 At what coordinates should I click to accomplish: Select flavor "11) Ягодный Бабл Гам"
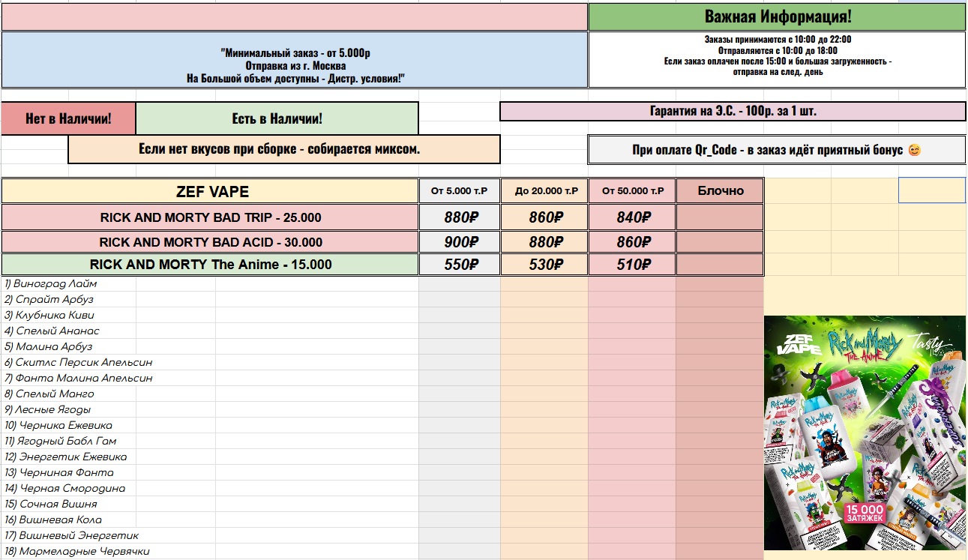tap(61, 442)
